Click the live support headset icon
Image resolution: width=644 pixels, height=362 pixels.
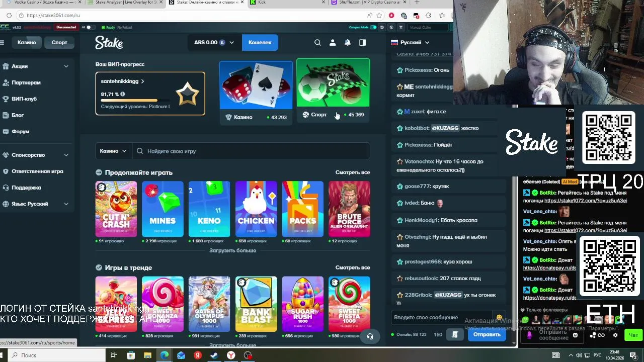pyautogui.click(x=370, y=336)
